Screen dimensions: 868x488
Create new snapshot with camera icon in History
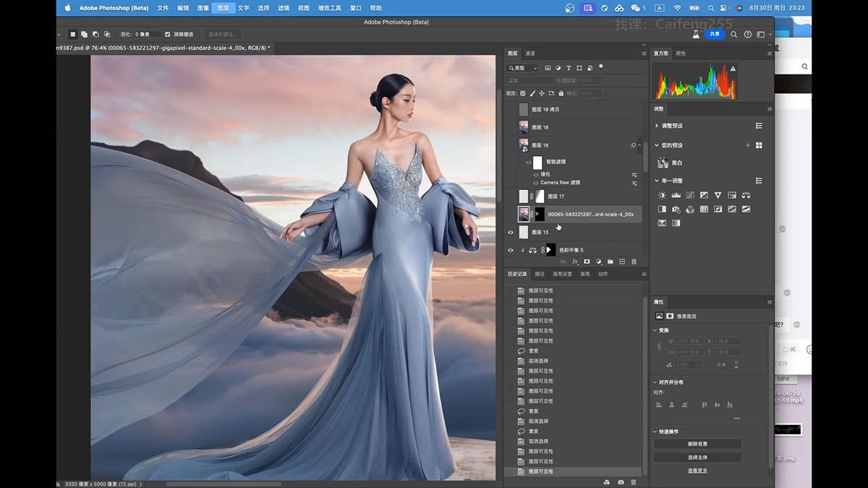coord(621,482)
